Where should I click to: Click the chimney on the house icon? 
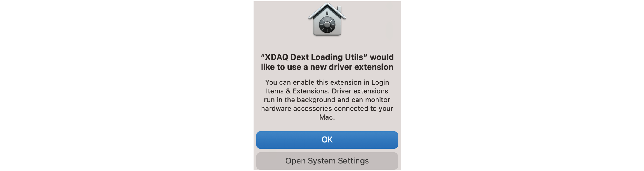click(339, 9)
